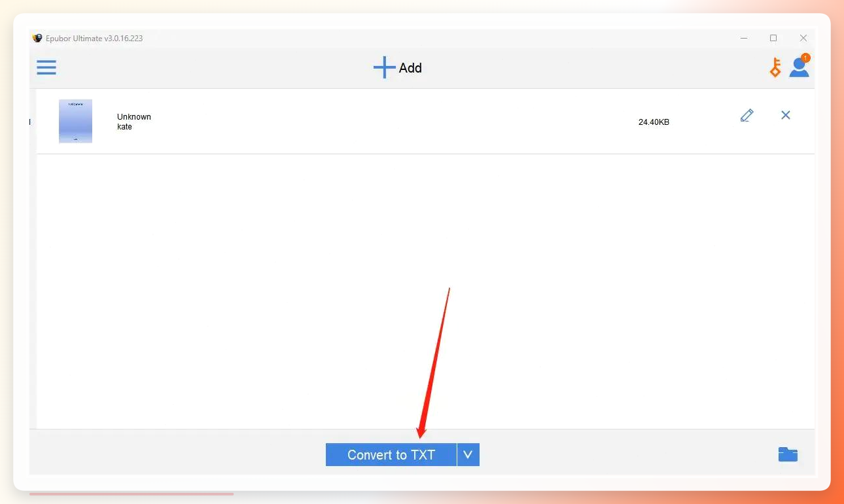
Task: Click the Add books button
Action: click(398, 67)
